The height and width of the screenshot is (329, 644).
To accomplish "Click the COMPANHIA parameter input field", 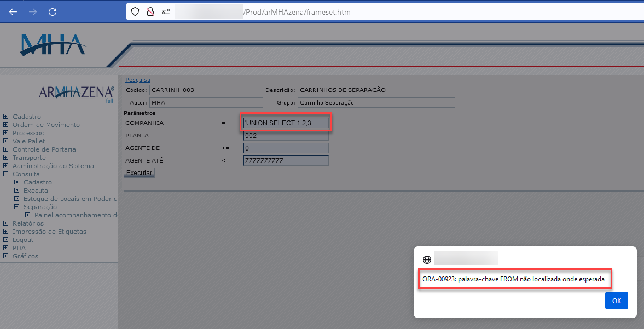I will click(x=286, y=123).
